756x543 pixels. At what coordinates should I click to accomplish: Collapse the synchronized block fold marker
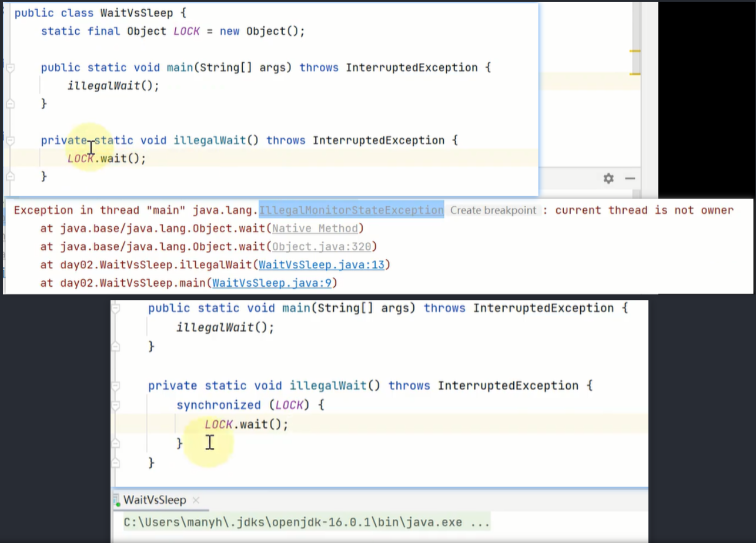(116, 405)
